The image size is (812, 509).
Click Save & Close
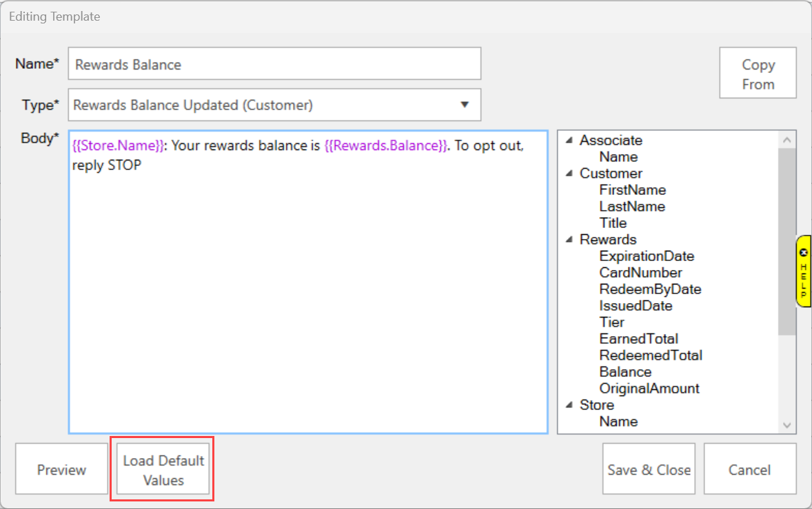(x=649, y=470)
